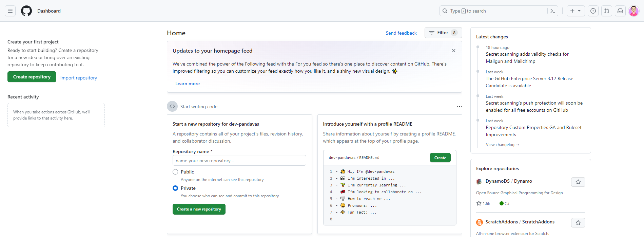The image size is (644, 237).
Task: Open the Notifications inbox icon
Action: (620, 11)
